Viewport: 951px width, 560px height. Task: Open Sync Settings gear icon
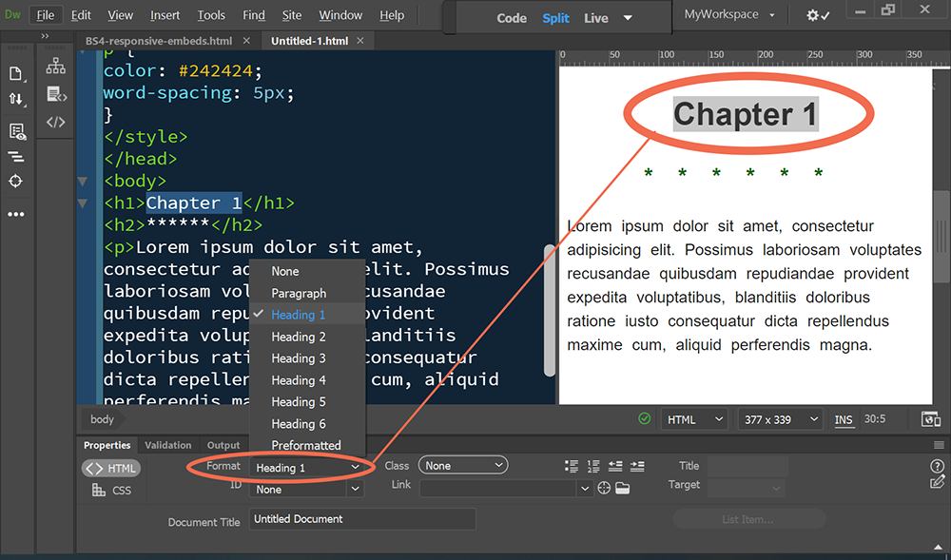817,16
